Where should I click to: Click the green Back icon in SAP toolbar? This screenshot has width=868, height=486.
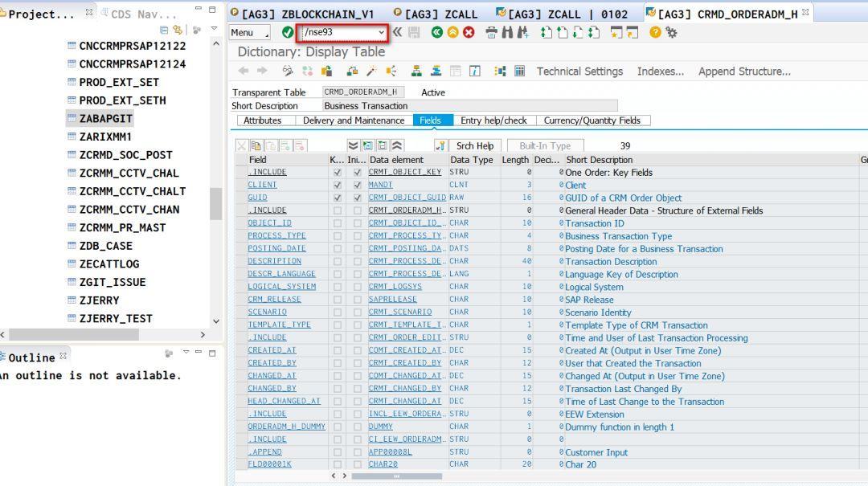click(x=436, y=33)
